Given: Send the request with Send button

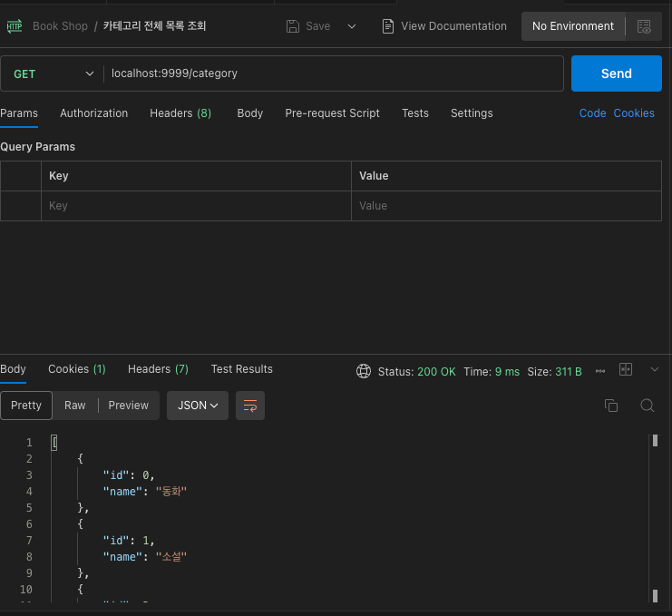Looking at the screenshot, I should pos(617,73).
